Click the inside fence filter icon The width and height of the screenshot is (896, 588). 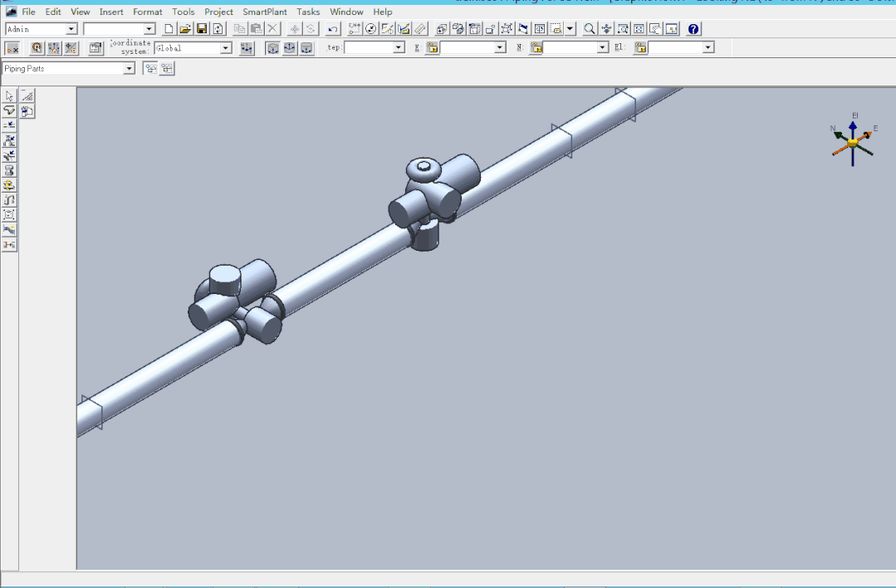(150, 69)
